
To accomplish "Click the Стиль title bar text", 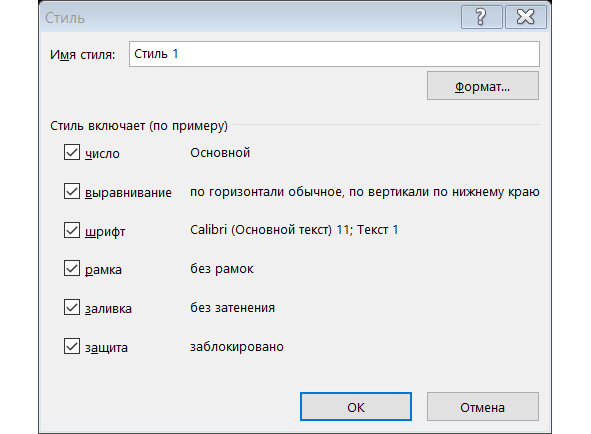I will 65,18.
